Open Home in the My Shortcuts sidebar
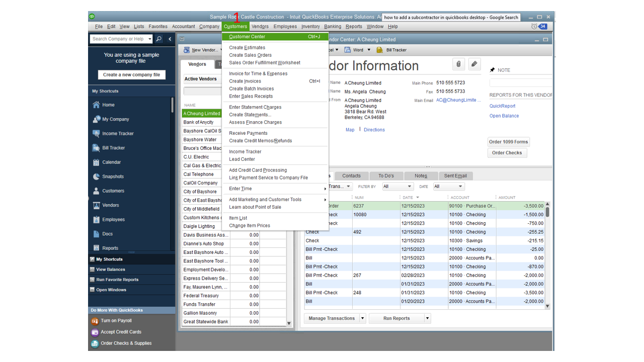 pyautogui.click(x=108, y=105)
